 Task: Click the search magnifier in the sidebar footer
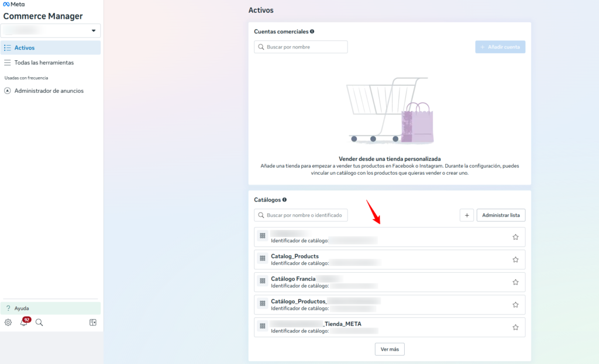(x=39, y=323)
